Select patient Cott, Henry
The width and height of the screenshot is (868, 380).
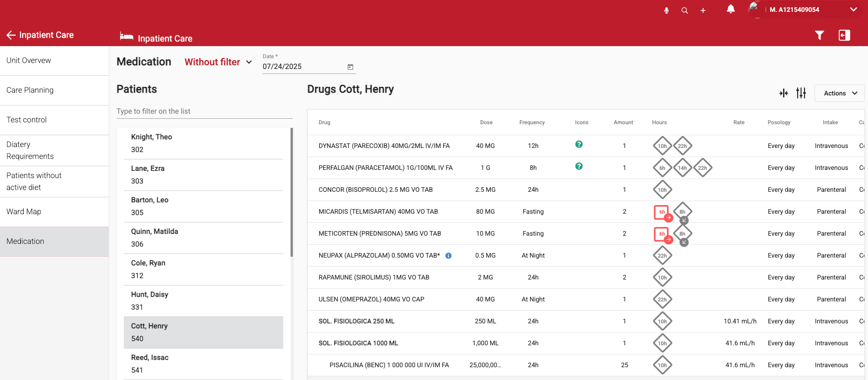tap(203, 332)
